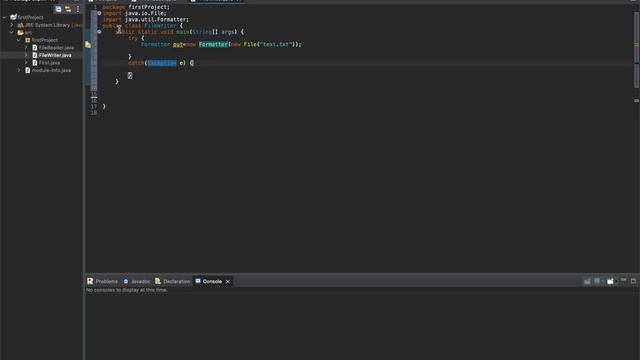Open Package Explorer view menu (three dots)
This screenshot has width=640, height=360.
coord(78,9)
